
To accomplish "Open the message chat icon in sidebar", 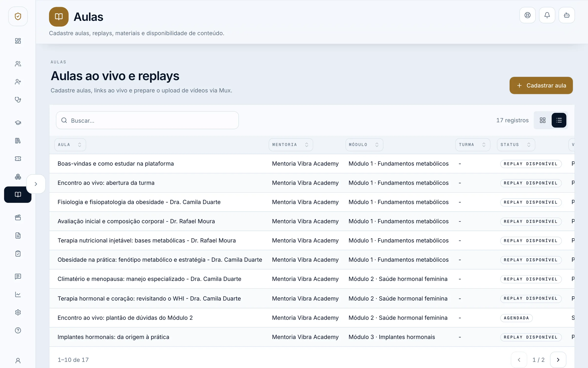I will pos(18,276).
